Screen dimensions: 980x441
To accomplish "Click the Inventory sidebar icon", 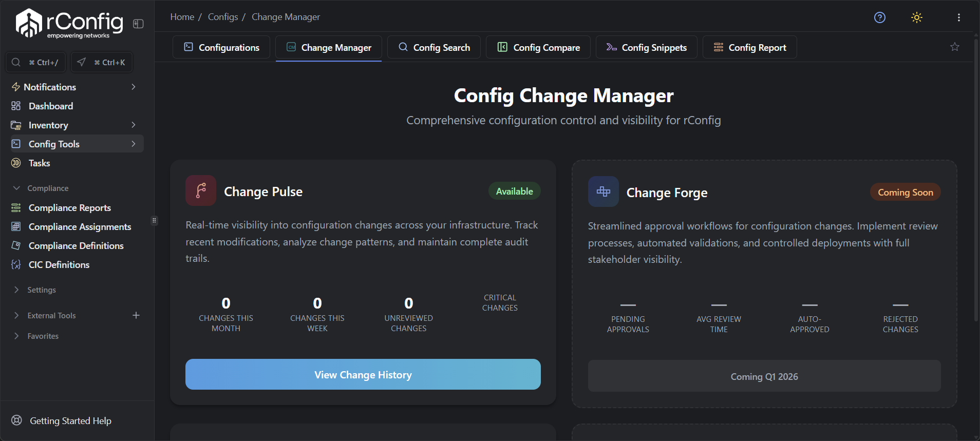I will (16, 125).
